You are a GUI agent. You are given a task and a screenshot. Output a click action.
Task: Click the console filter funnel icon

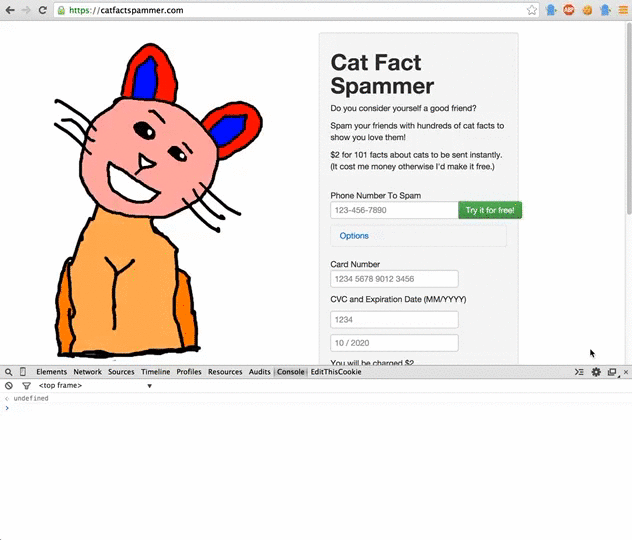(x=27, y=386)
